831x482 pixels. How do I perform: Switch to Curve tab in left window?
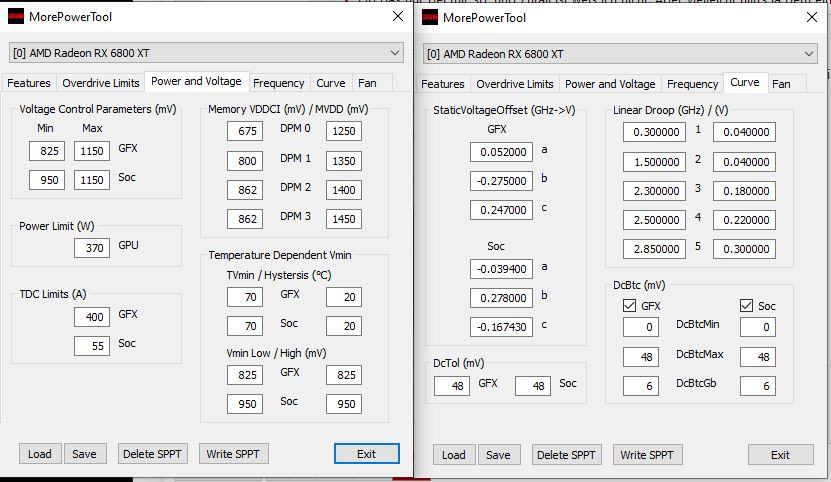click(331, 83)
